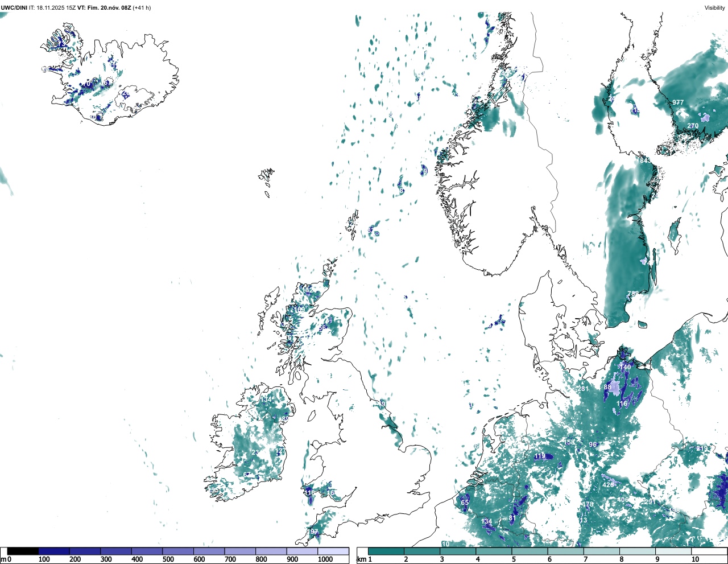
Task: Pick the 9–10 km legend swatch
Action: 675,551
